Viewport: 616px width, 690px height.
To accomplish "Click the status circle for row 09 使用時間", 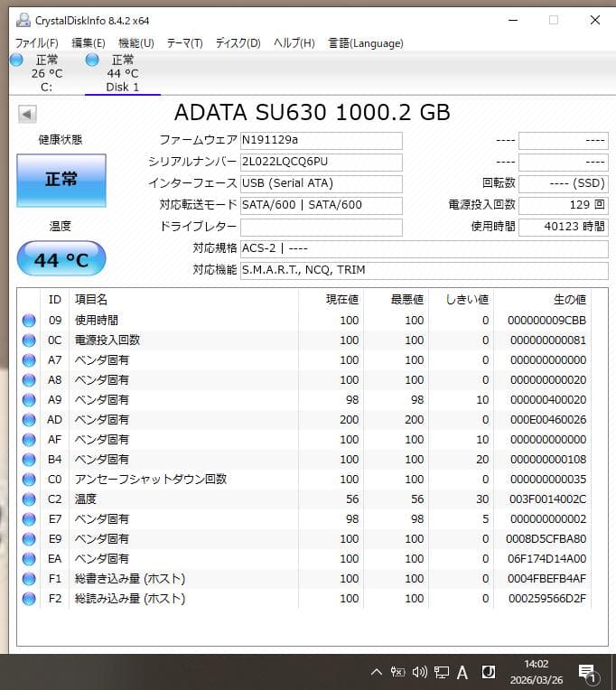I will click(29, 321).
